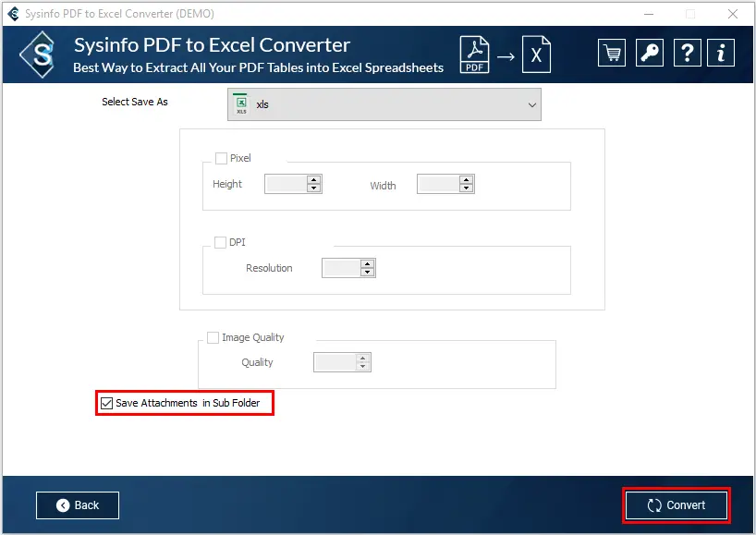Open the shopping cart purchase icon

pos(611,53)
